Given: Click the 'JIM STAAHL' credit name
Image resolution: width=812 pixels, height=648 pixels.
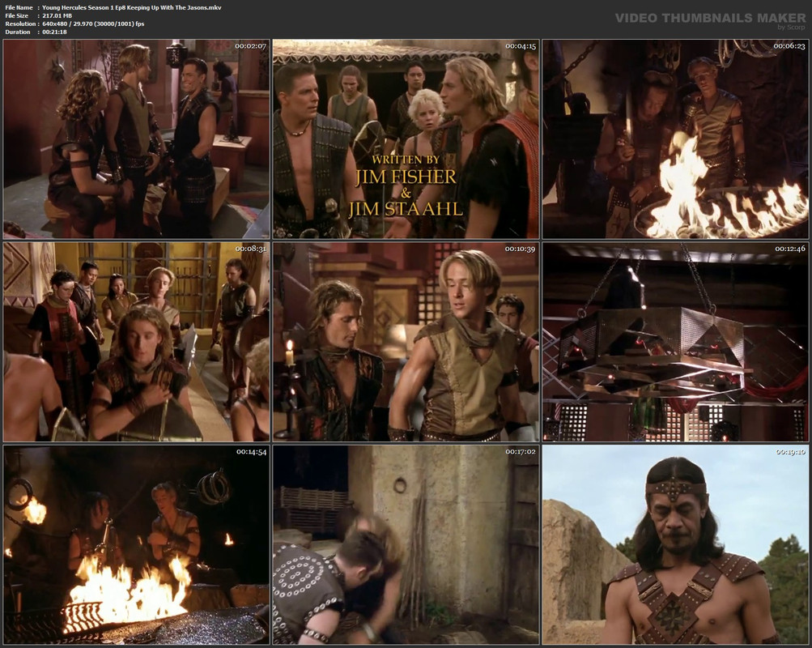Looking at the screenshot, I should click(x=406, y=209).
